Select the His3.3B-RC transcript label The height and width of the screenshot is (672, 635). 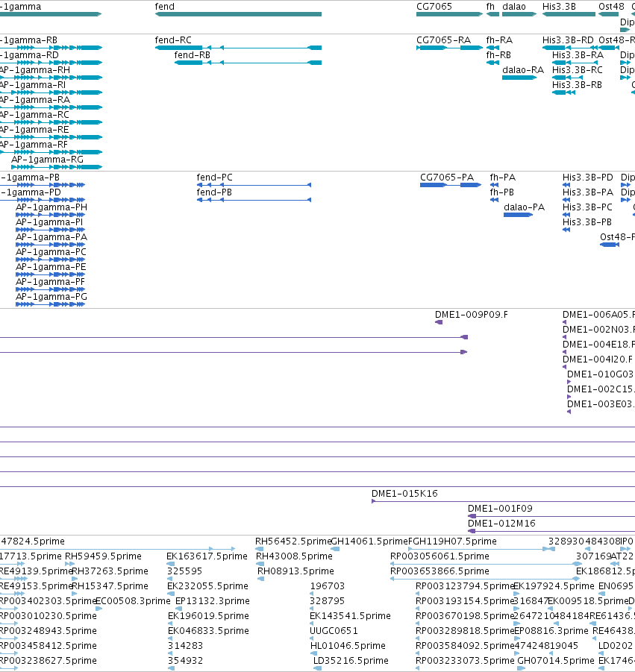tap(578, 70)
